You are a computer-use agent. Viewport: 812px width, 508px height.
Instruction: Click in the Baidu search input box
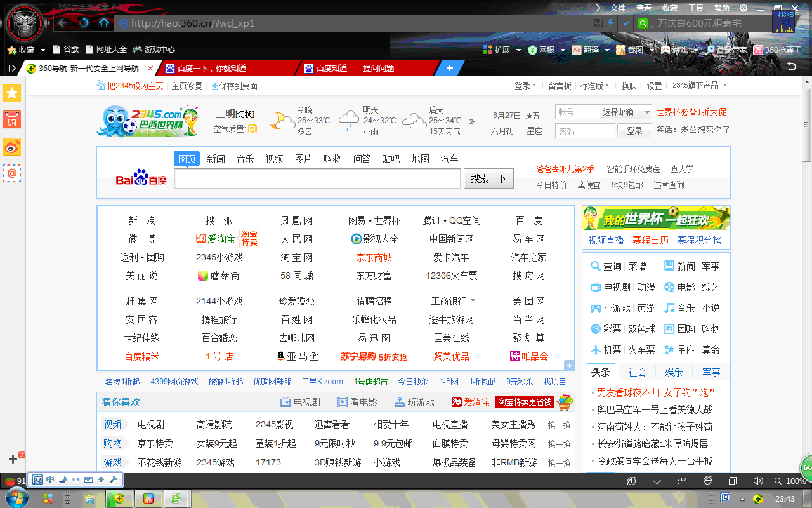[x=317, y=178]
